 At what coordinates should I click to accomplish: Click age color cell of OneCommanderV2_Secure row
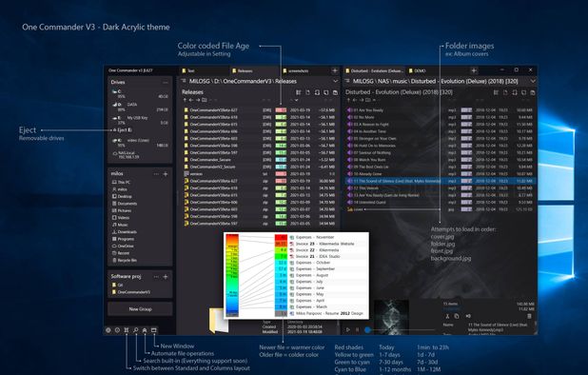[281, 167]
